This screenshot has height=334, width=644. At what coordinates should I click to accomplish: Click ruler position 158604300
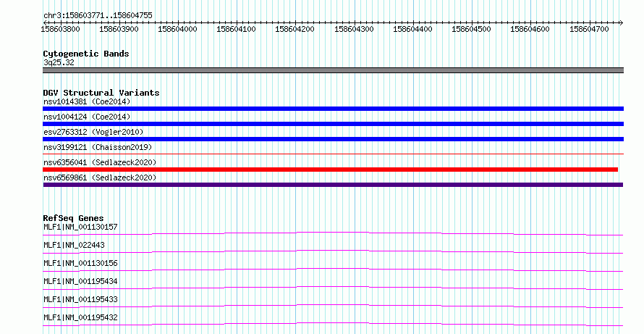click(x=354, y=29)
